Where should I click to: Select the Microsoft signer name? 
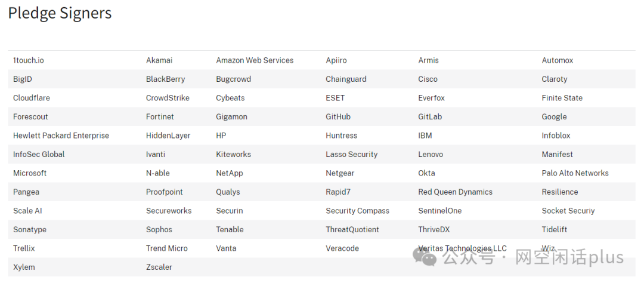coord(30,173)
